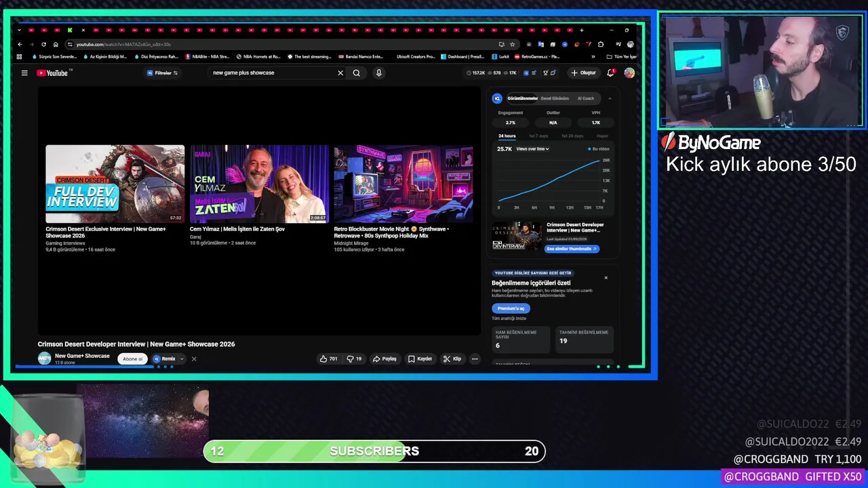Expand the bookmarks overflow chevron

coord(593,57)
